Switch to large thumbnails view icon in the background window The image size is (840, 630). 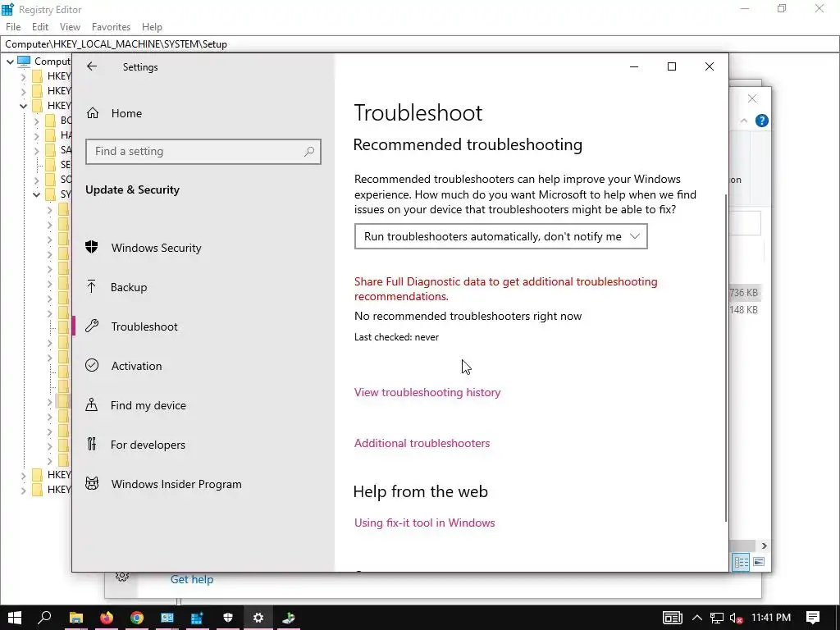tap(759, 562)
